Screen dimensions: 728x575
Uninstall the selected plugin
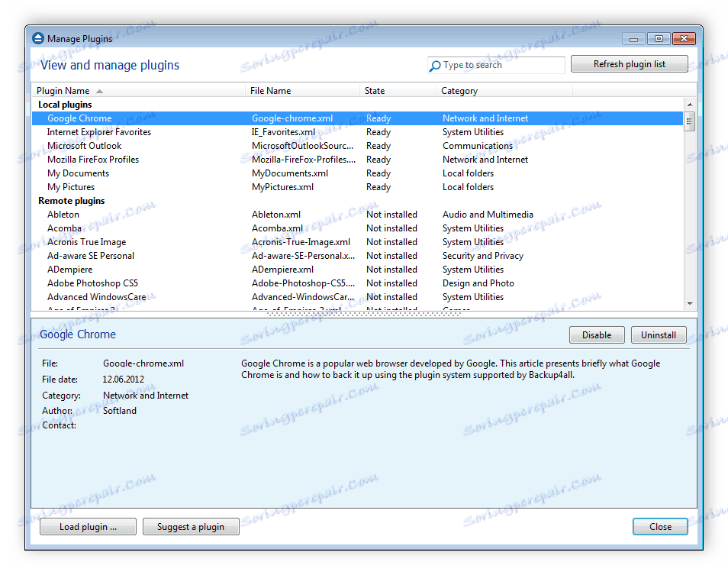pyautogui.click(x=659, y=335)
